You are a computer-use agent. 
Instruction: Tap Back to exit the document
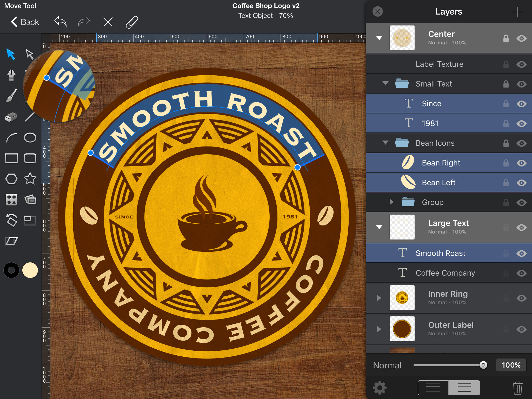pyautogui.click(x=25, y=22)
